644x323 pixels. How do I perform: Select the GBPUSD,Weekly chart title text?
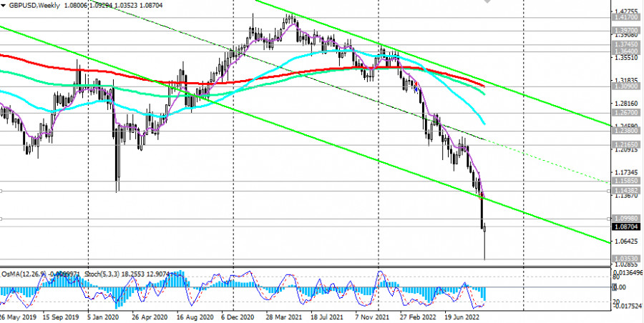click(x=36, y=4)
